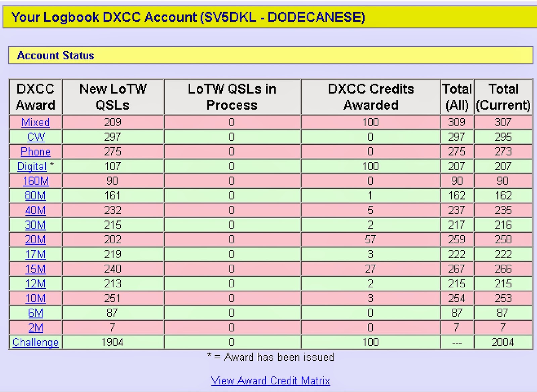View the 15M band award page
Viewport: 537px width, 392px height.
point(35,269)
